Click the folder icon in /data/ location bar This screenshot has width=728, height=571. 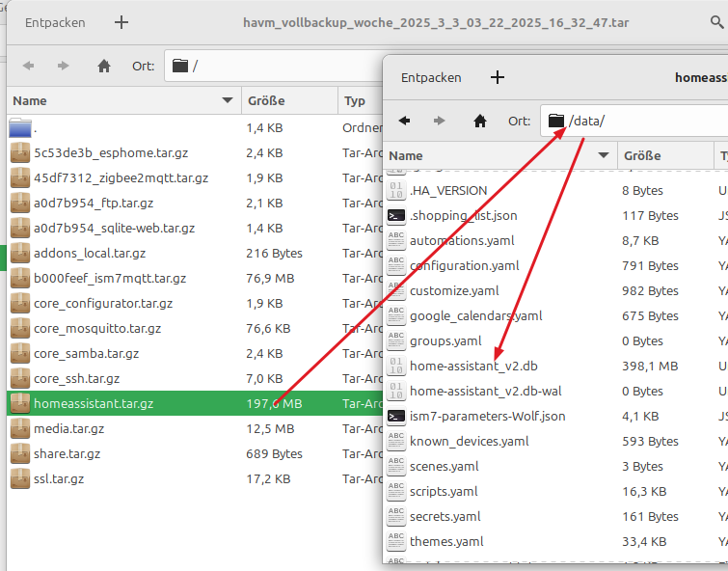click(x=555, y=121)
